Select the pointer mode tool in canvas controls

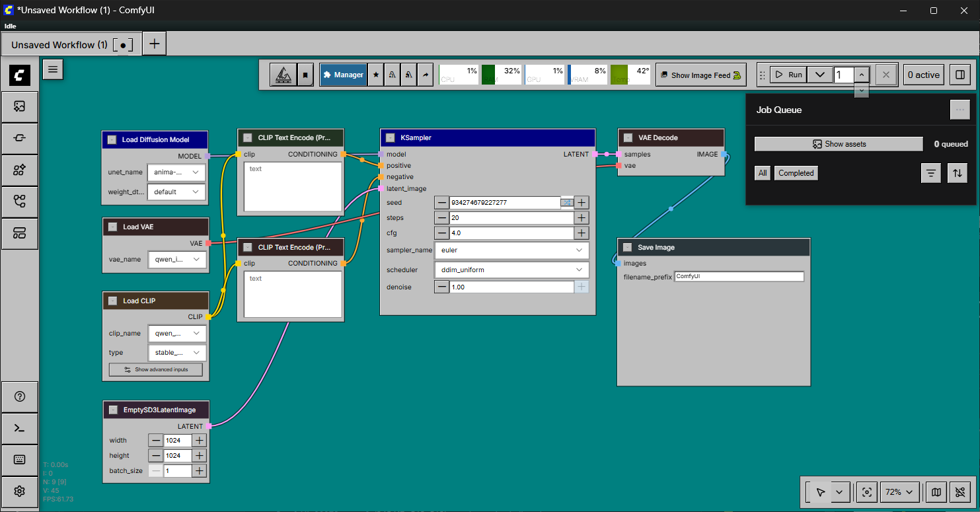click(820, 492)
